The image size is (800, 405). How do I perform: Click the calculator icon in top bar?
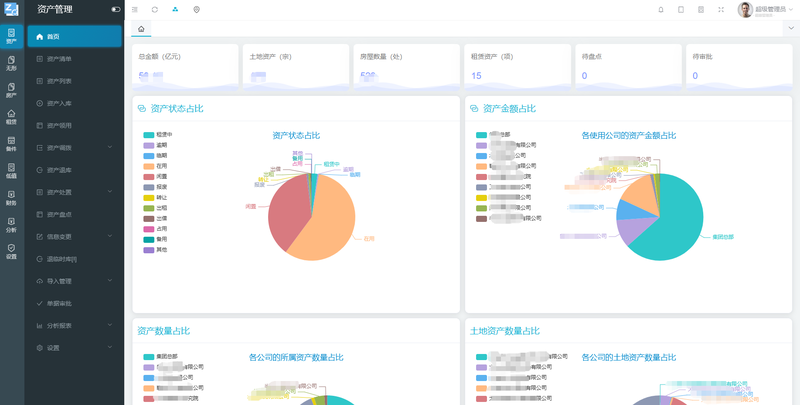click(x=701, y=10)
